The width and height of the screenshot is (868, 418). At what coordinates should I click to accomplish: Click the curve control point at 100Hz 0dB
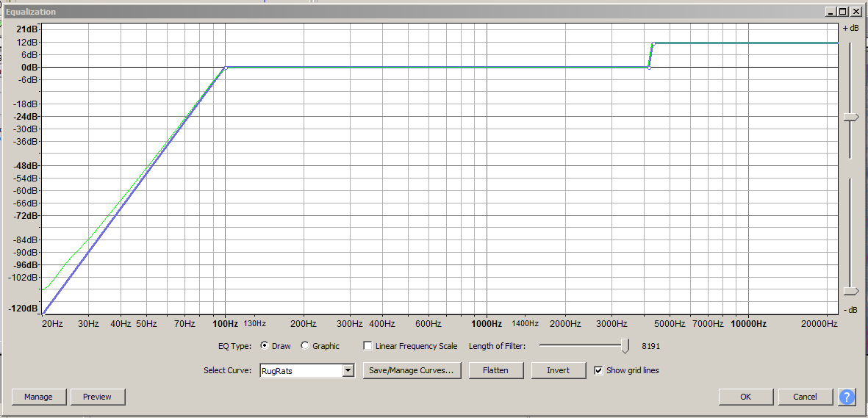(226, 68)
